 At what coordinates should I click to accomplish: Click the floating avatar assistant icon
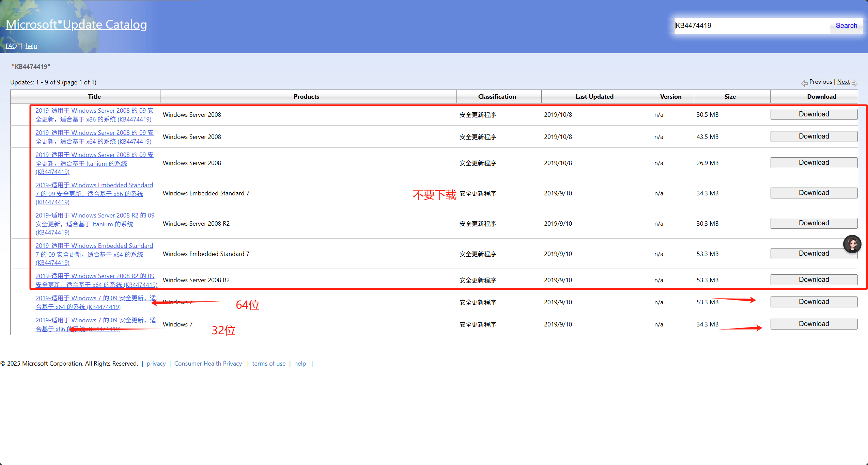pos(852,244)
